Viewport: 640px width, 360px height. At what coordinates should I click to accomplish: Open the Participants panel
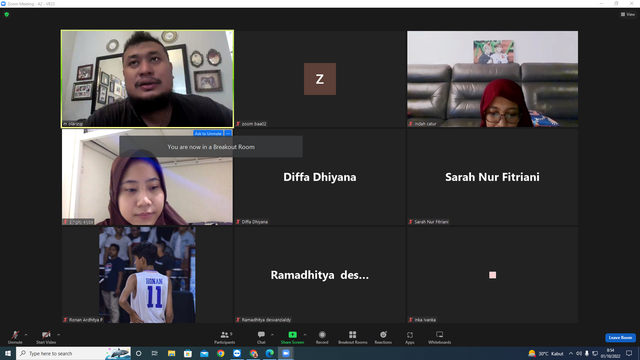[225, 337]
